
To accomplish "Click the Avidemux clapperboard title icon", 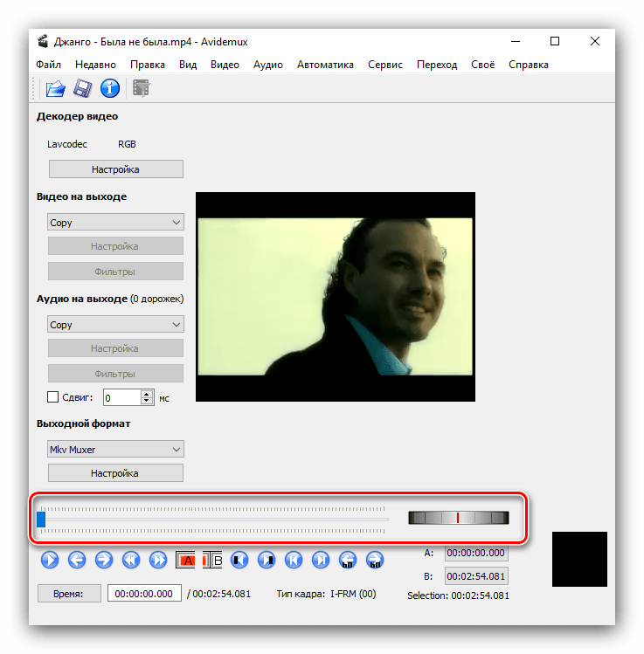I will [x=43, y=41].
